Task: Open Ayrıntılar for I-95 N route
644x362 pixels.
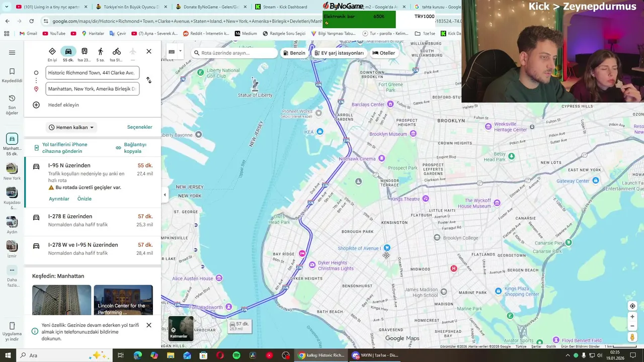Action: pyautogui.click(x=59, y=199)
